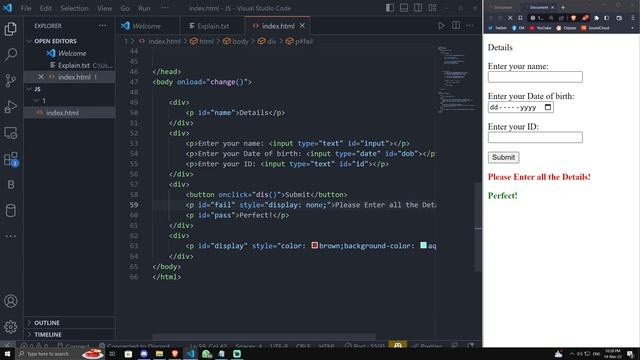The height and width of the screenshot is (360, 640).
Task: Click the brown color swatch on line 63
Action: click(315, 245)
